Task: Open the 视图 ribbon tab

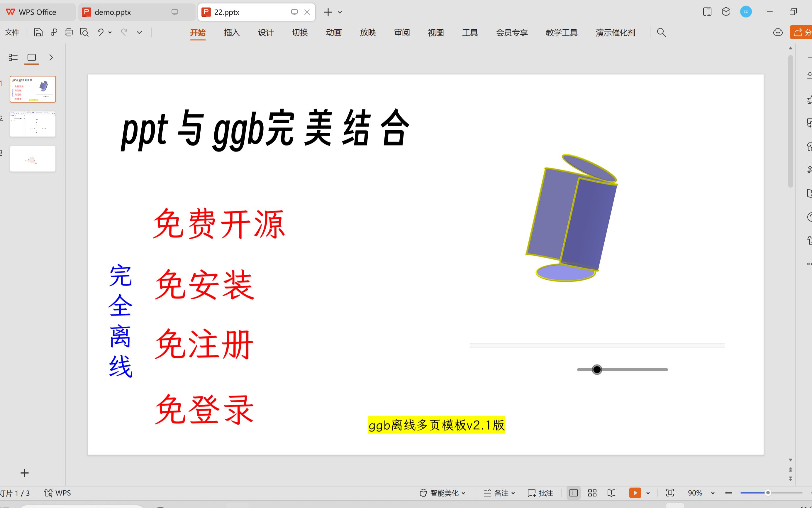Action: pyautogui.click(x=436, y=33)
